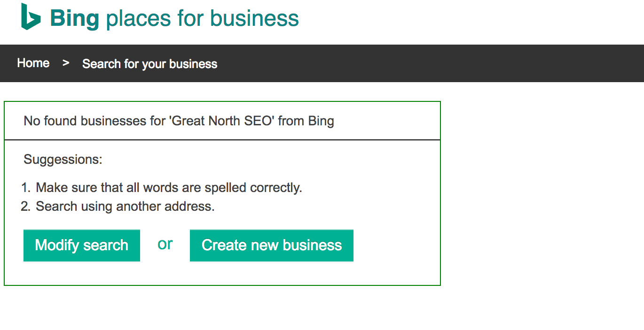
Task: Click the quoted 'Great North SEO' search term
Action: 221,121
